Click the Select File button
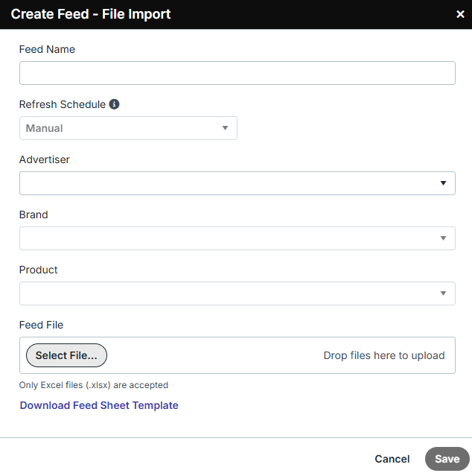The image size is (472, 476). (x=66, y=355)
